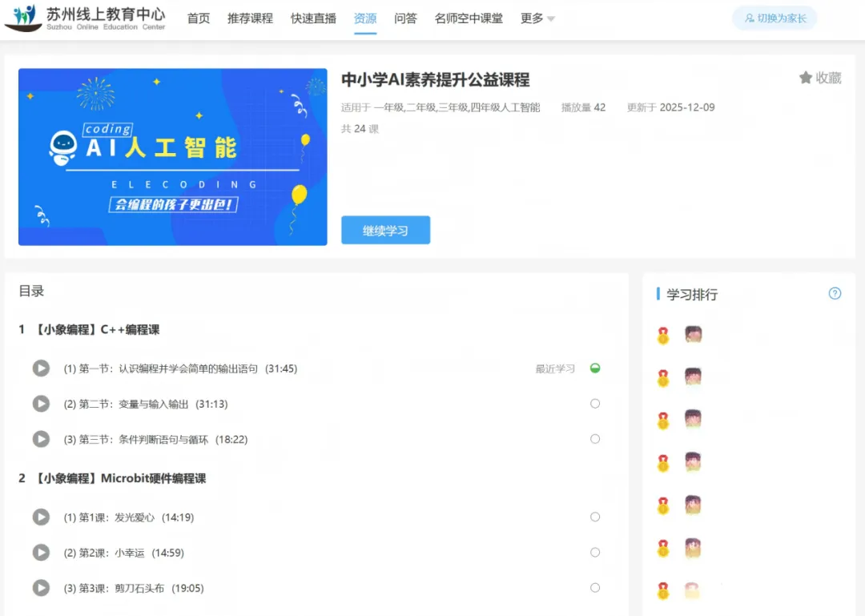Click second-ranked user avatar in 学习排行
Image resolution: width=865 pixels, height=616 pixels.
click(694, 376)
